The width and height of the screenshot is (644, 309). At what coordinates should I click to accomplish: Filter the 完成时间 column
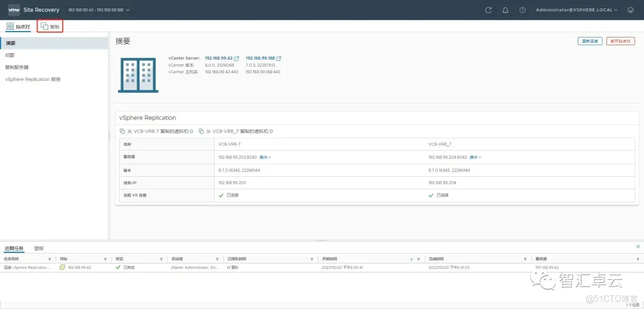[x=525, y=260]
